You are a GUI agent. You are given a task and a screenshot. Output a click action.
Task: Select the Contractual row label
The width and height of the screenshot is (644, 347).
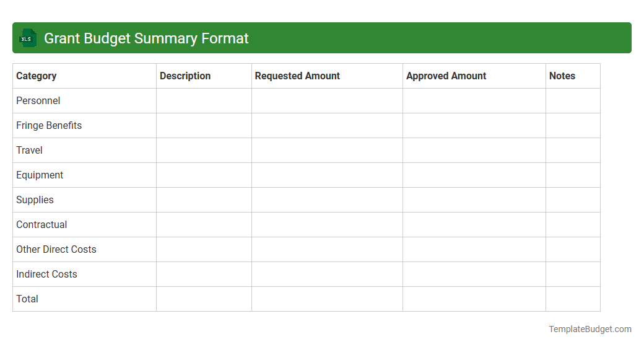(x=41, y=224)
